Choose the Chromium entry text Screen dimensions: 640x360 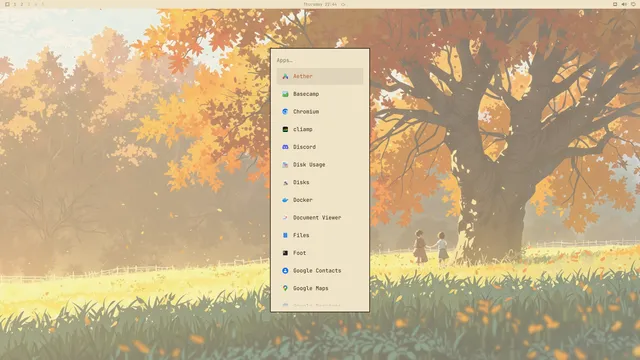click(x=306, y=111)
